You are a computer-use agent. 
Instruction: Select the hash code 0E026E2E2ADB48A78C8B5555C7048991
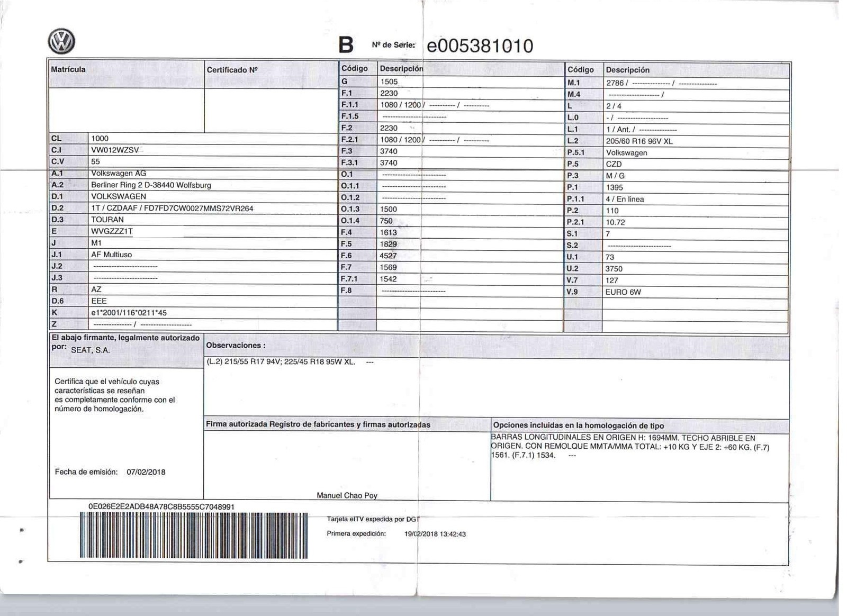[x=161, y=507]
